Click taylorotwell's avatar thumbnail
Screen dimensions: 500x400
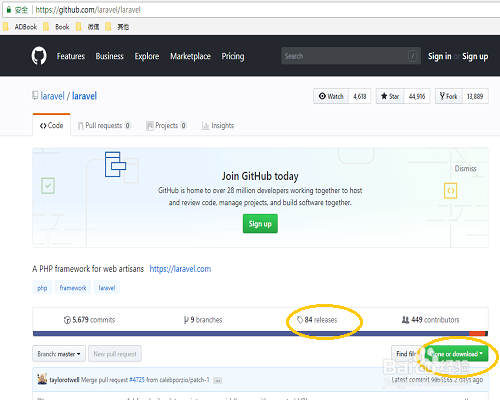tap(42, 379)
